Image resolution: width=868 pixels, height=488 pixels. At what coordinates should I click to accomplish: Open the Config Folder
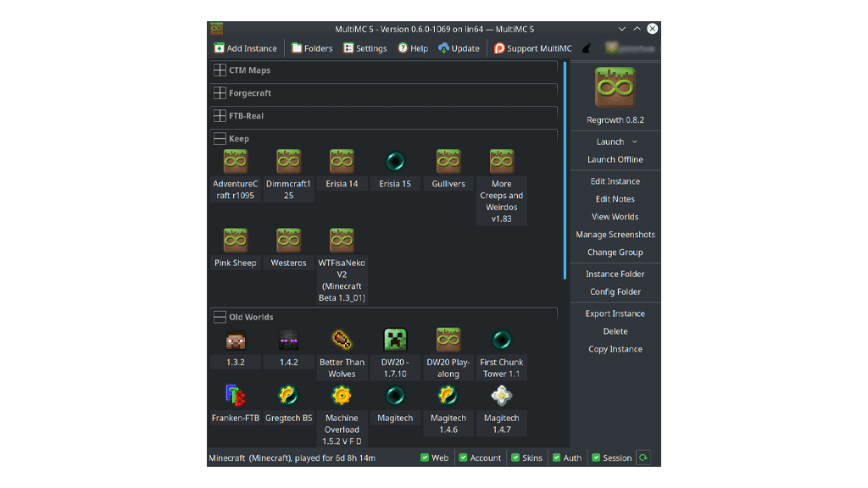[x=615, y=291]
